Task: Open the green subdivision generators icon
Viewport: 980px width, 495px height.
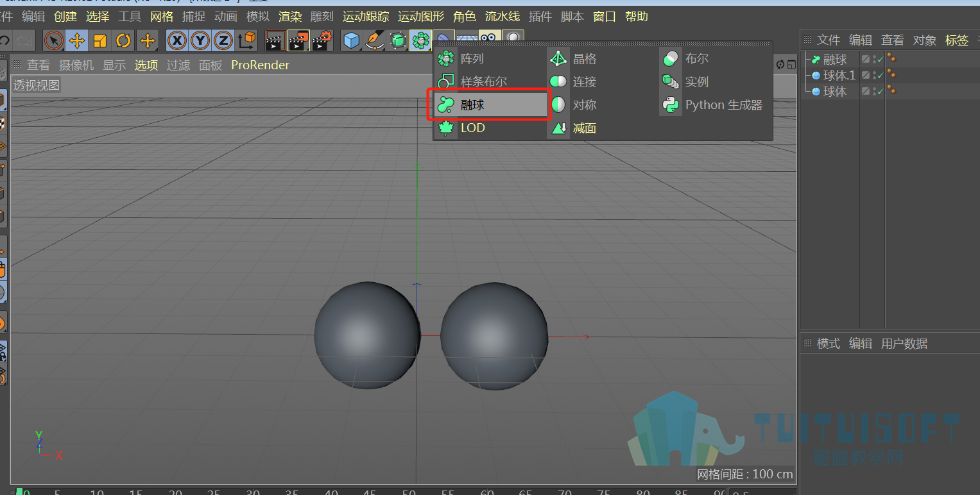Action: [x=397, y=41]
